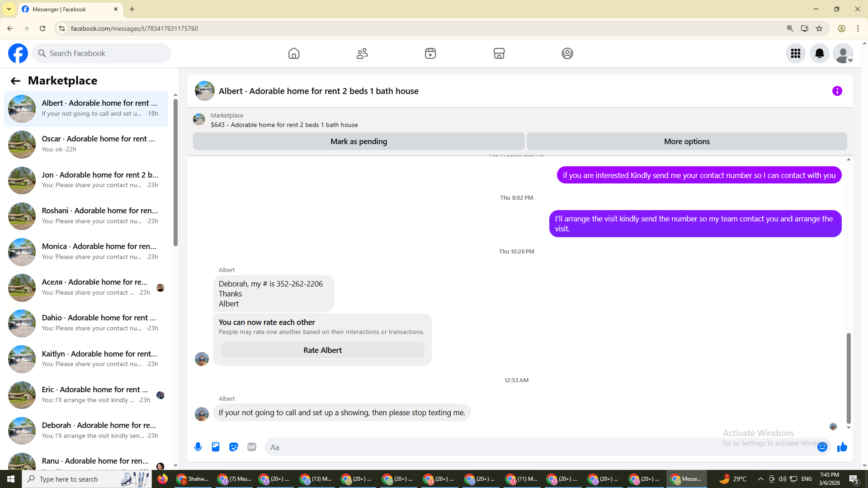
Task: Click the Rate Albert button
Action: tap(322, 350)
